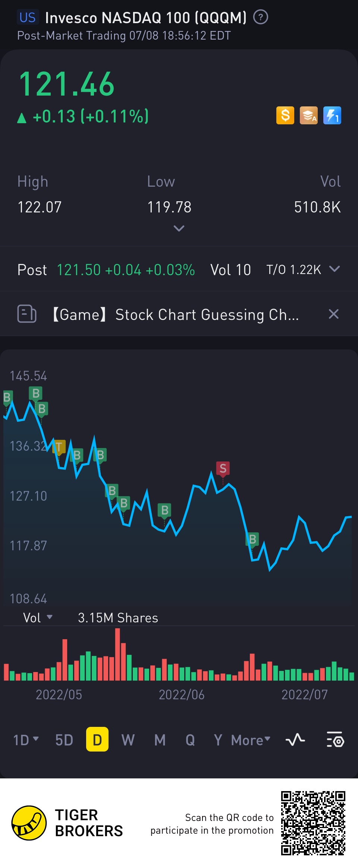
Task: Select the M monthly chart tab
Action: tap(160, 740)
